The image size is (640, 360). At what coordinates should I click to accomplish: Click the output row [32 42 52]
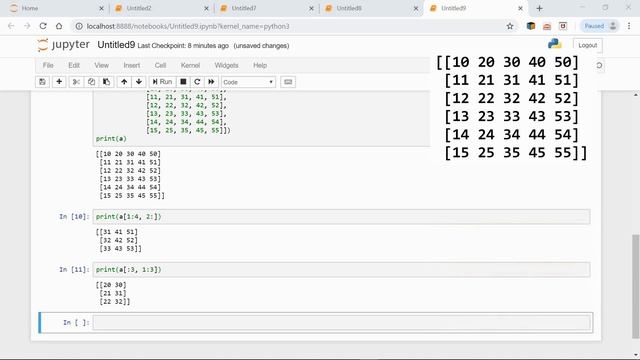point(118,240)
